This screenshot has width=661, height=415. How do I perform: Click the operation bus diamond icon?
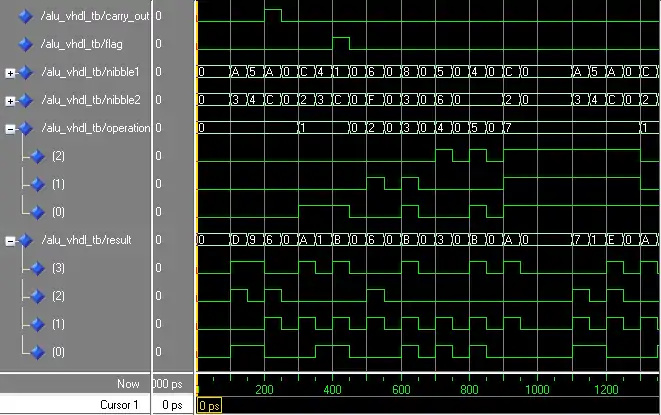(26, 129)
